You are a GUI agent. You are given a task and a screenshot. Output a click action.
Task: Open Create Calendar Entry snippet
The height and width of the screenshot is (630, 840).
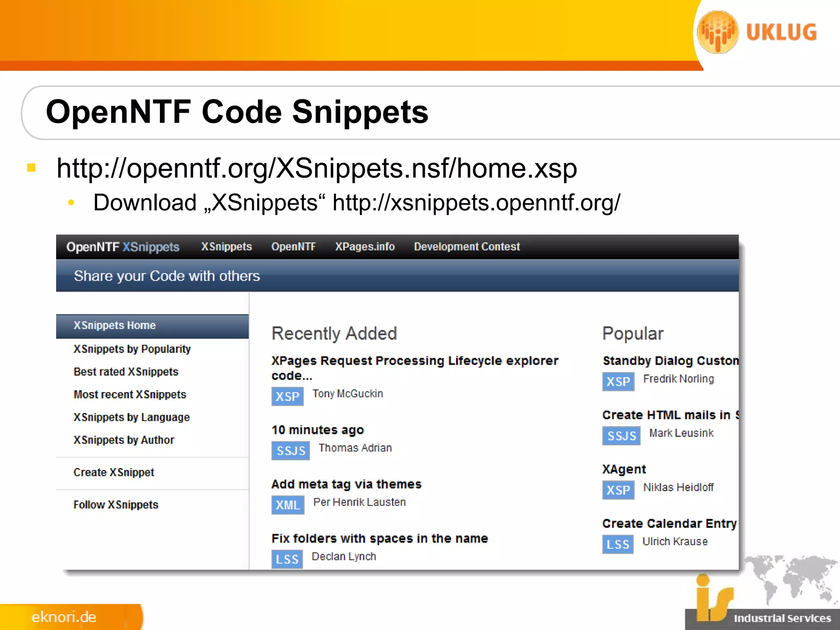coord(670,524)
